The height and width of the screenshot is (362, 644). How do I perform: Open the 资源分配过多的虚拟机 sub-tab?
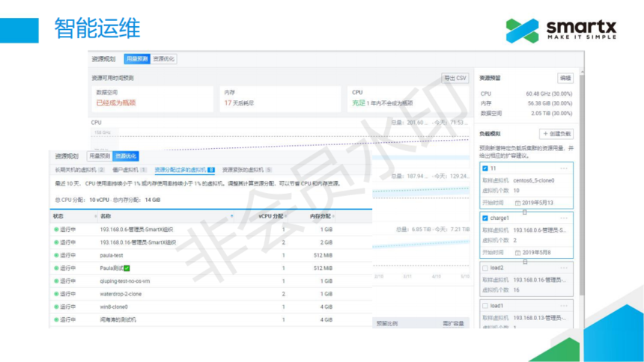184,170
